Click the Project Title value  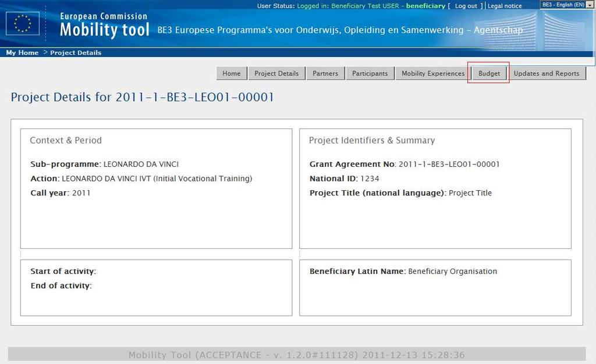click(x=470, y=193)
